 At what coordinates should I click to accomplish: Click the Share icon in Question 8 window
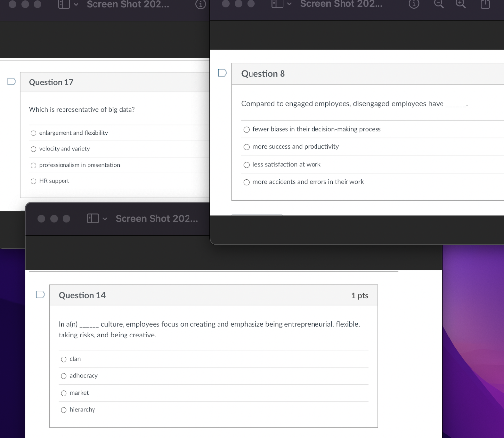click(x=485, y=4)
